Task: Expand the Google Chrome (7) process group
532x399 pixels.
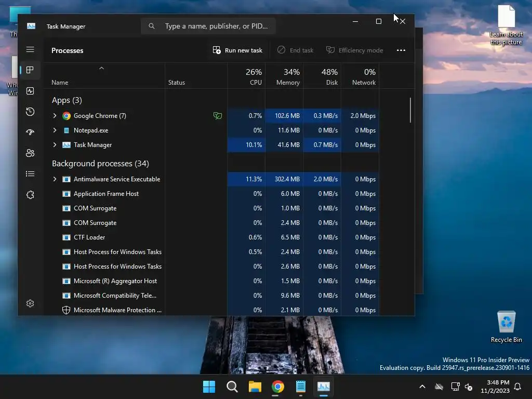Action: point(55,116)
